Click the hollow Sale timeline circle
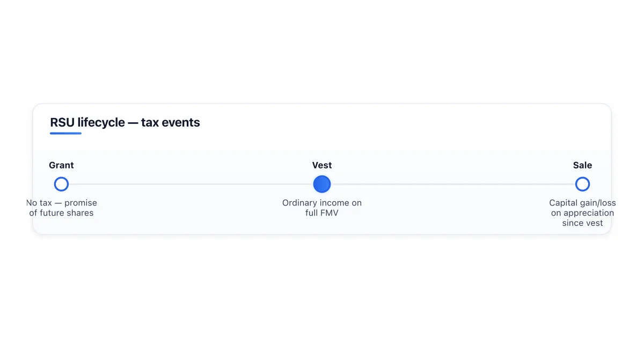 (582, 185)
